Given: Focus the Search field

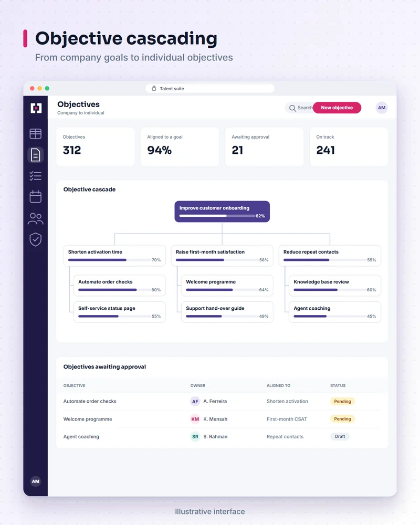Looking at the screenshot, I should tap(299, 108).
